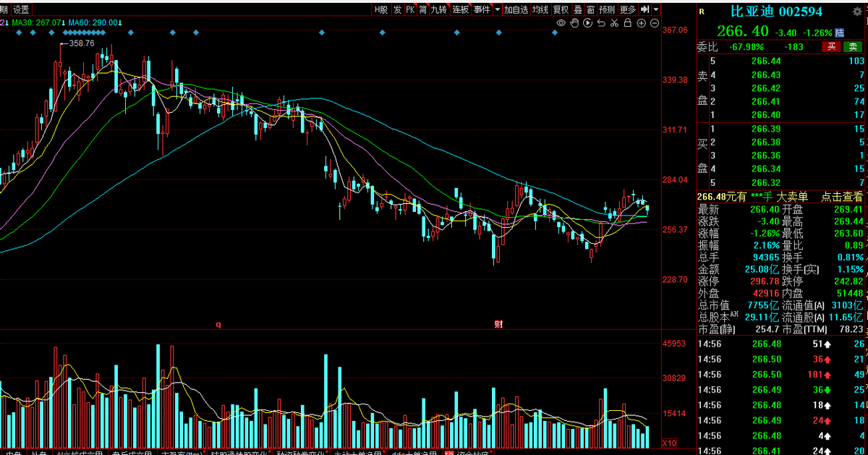868x455 pixels.
Task: Click the 金额 25.08亿 value
Action: 762,269
